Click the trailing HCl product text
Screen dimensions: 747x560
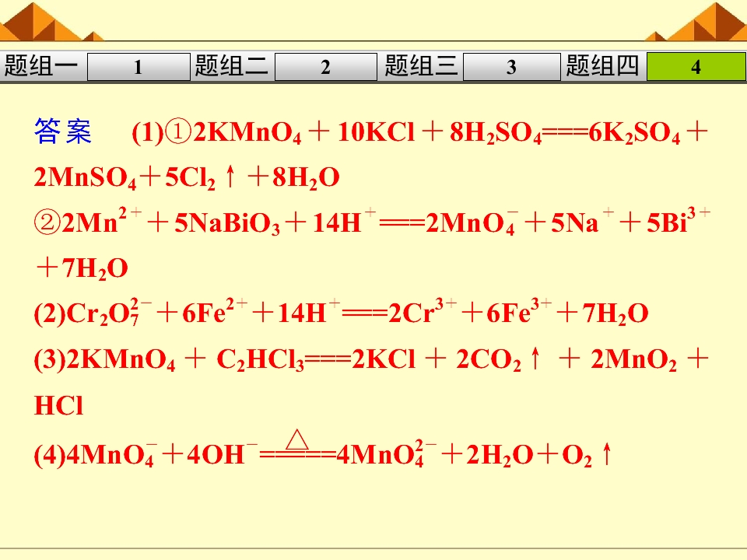pos(58,406)
